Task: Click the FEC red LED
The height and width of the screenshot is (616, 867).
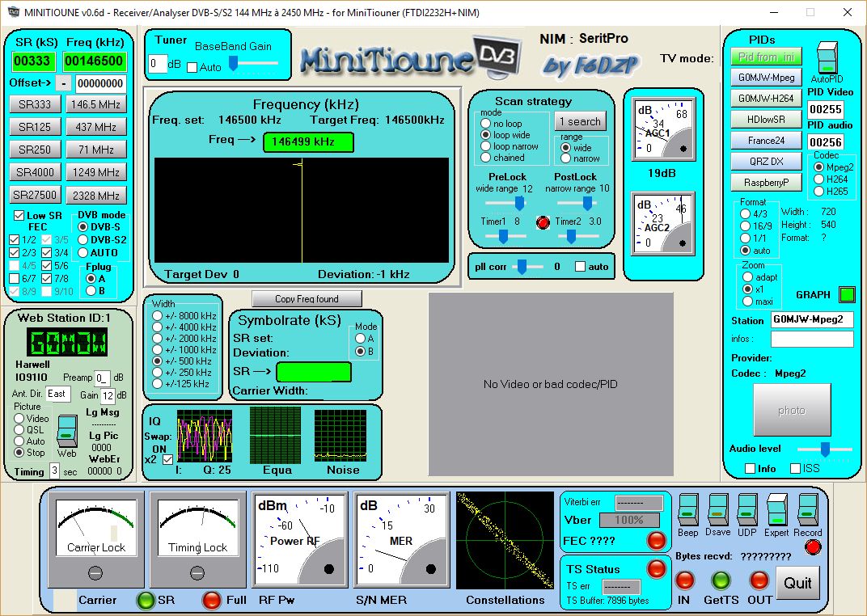Action: pos(657,540)
